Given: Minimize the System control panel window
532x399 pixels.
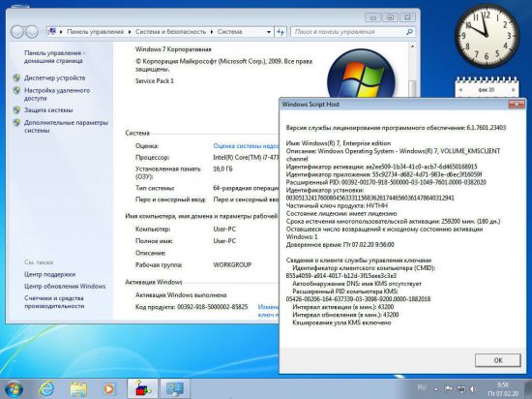Looking at the screenshot, I should pyautogui.click(x=373, y=17).
